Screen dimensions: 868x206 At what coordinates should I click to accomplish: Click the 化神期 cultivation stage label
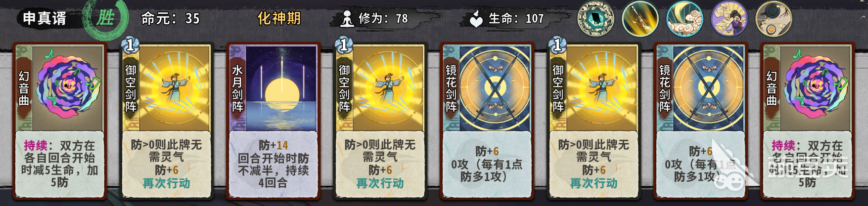point(279,18)
